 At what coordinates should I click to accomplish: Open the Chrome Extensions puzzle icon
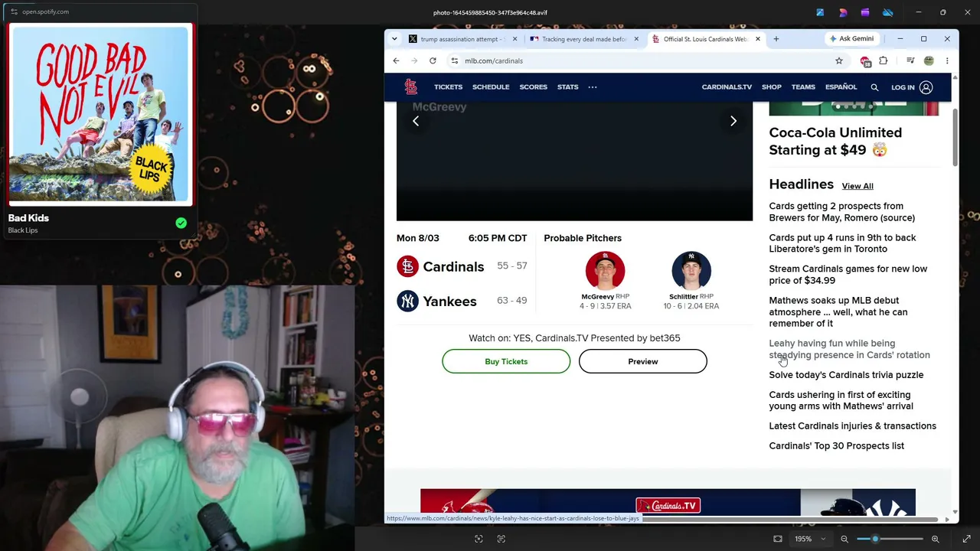click(x=884, y=60)
